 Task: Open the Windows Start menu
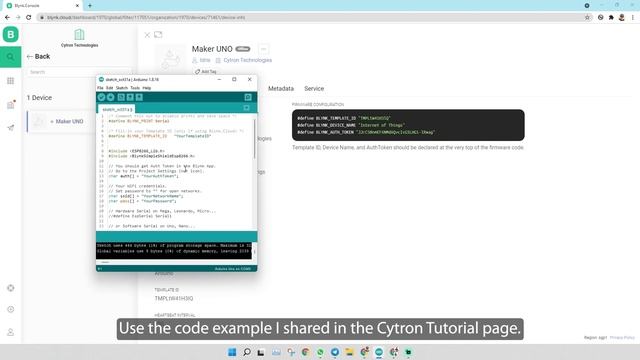pyautogui.click(x=232, y=352)
